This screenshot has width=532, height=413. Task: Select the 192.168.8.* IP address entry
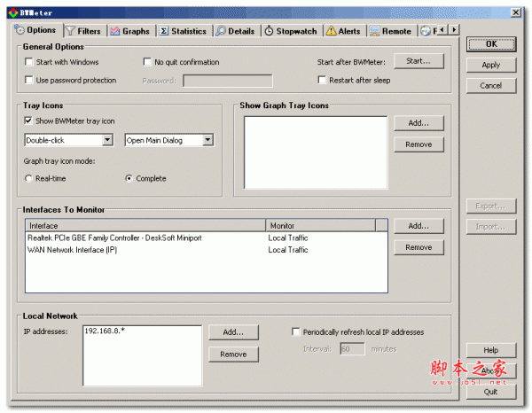pyautogui.click(x=105, y=331)
